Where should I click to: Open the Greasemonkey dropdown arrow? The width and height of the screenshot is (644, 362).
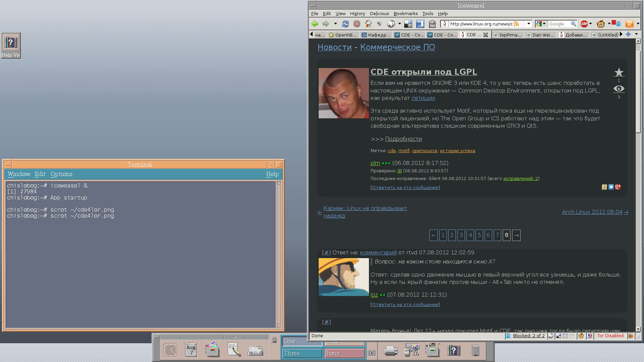[609, 24]
